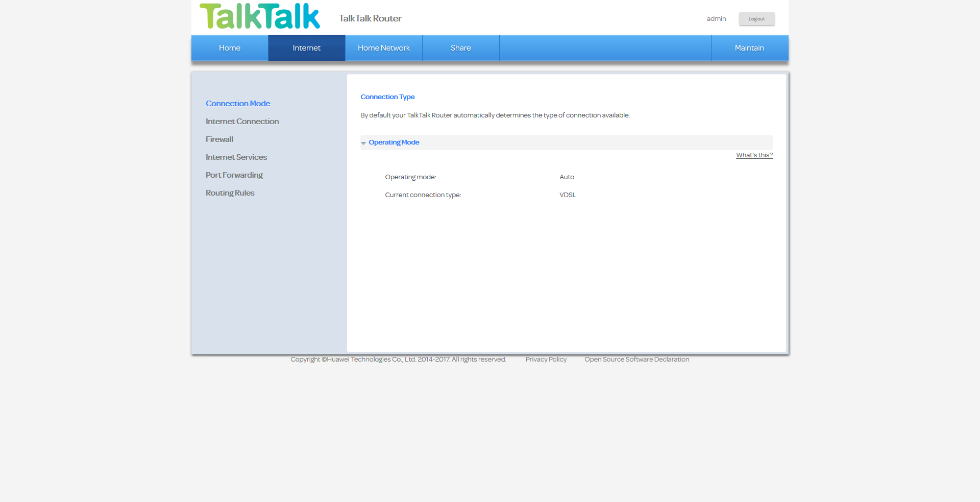View the Routing Rules page
980x502 pixels.
[x=230, y=193]
